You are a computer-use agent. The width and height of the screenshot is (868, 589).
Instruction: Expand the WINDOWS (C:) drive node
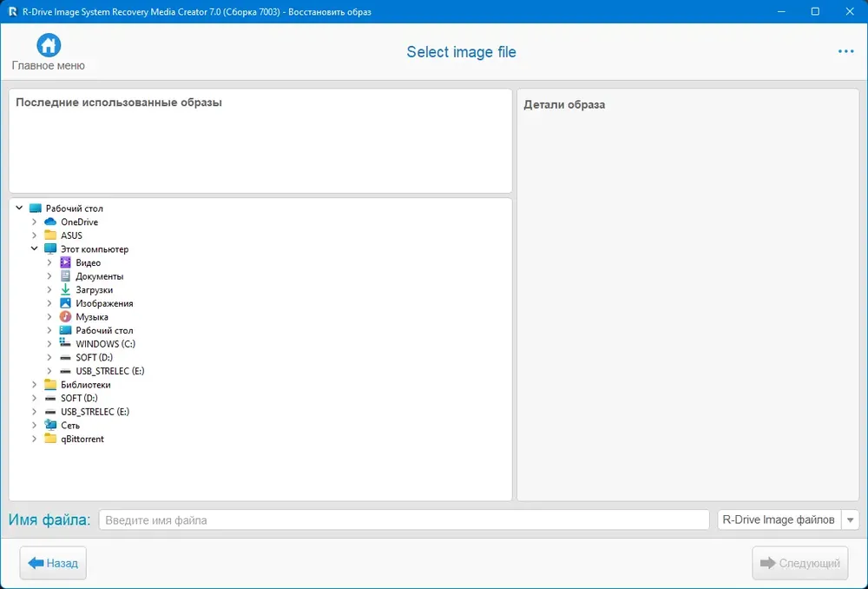pos(49,343)
